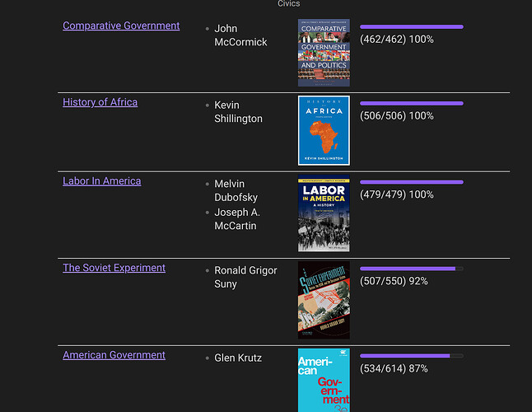Go to the Labor In America page
Screen dimensions: 532x412
pyautogui.click(x=101, y=181)
